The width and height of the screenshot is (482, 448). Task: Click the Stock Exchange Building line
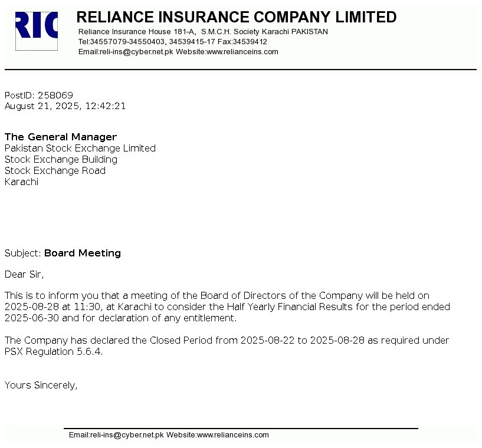tap(61, 160)
